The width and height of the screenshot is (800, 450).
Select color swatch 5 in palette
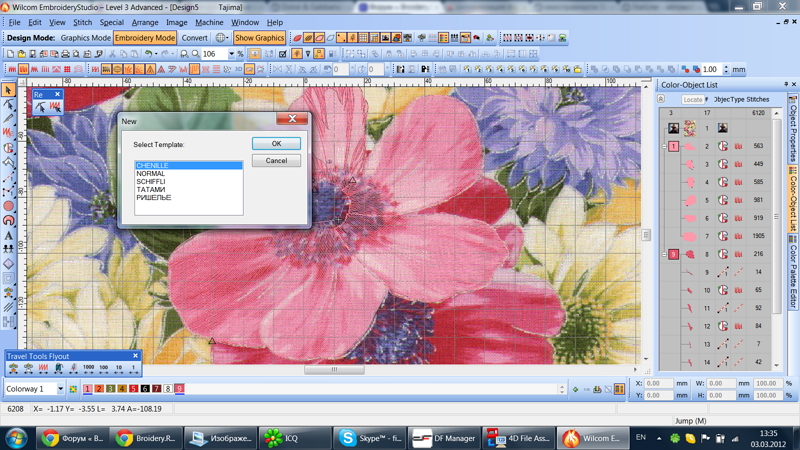click(x=133, y=389)
